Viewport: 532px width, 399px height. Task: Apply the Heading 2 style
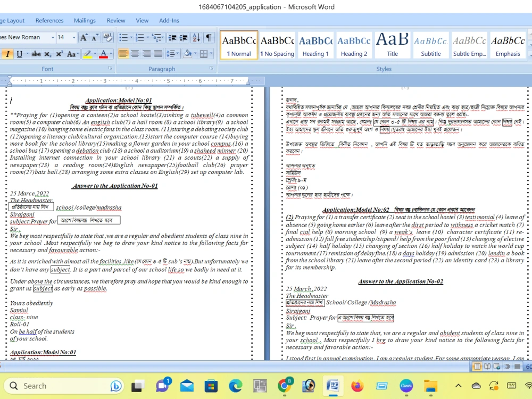pyautogui.click(x=354, y=45)
